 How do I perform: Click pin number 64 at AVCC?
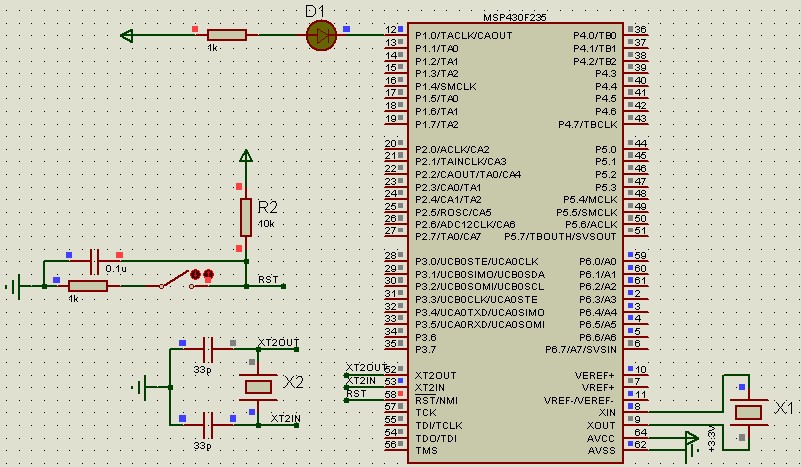(x=640, y=432)
